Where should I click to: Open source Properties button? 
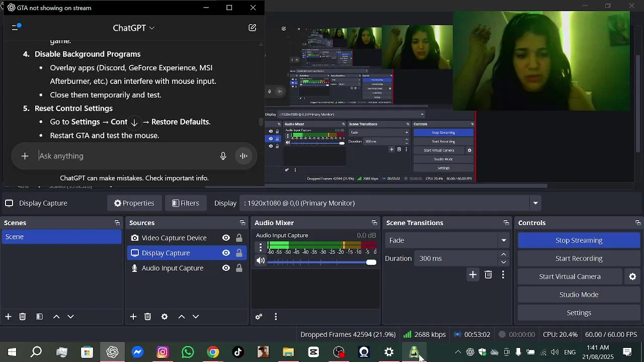click(134, 203)
